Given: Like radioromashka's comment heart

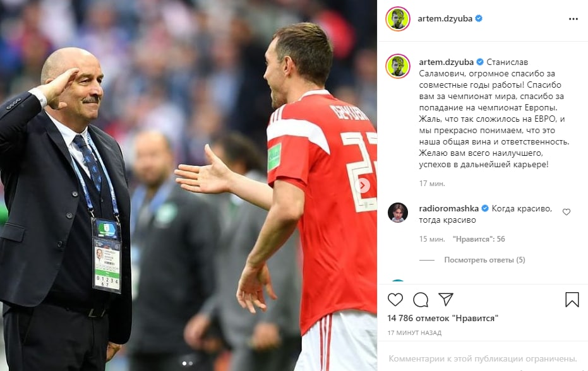Looking at the screenshot, I should (567, 212).
